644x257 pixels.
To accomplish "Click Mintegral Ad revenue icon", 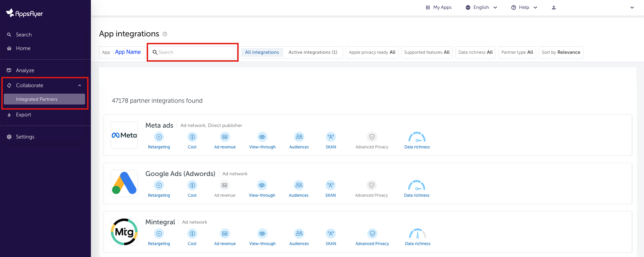I will click(x=225, y=234).
